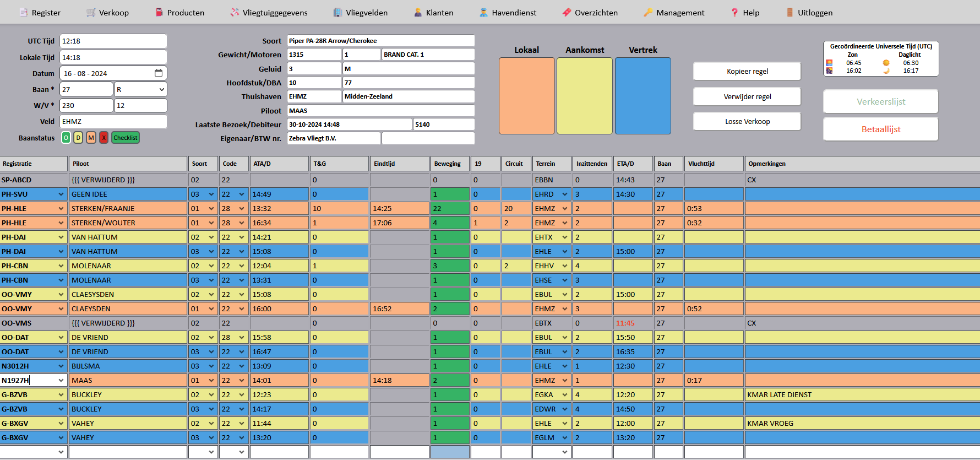Click the Vliegtuiggegevens airplane icon
980x460 pixels.
(235, 12)
